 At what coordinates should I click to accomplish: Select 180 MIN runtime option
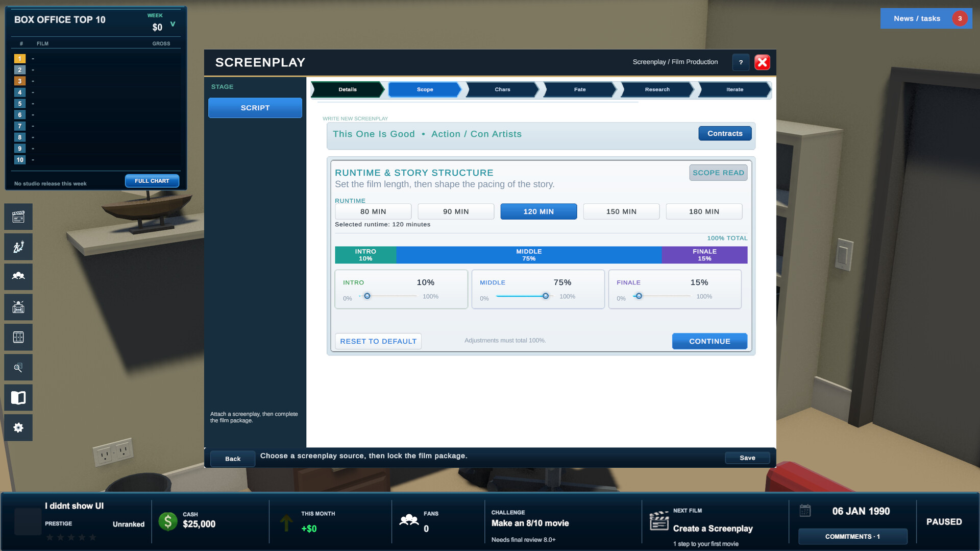click(x=704, y=211)
